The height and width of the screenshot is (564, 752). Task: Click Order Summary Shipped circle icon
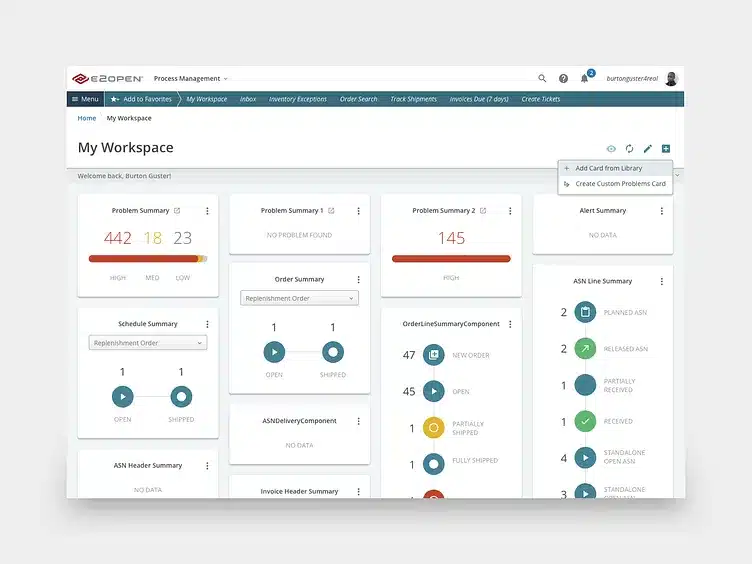click(x=333, y=352)
